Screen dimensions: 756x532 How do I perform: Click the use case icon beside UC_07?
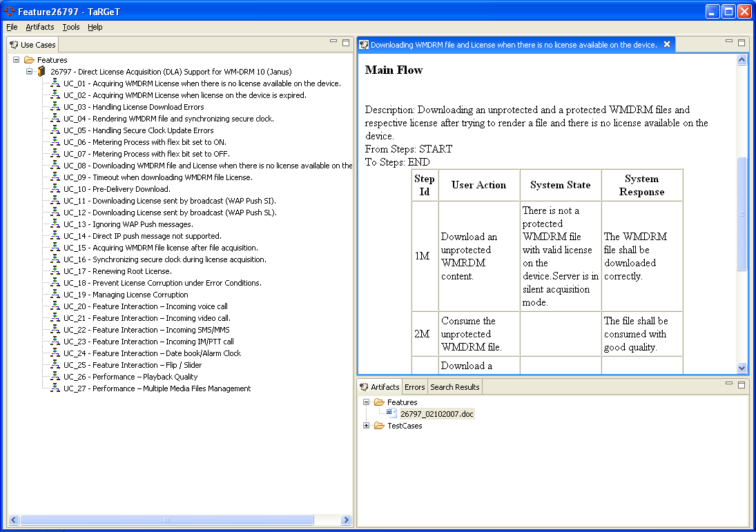pyautogui.click(x=55, y=154)
